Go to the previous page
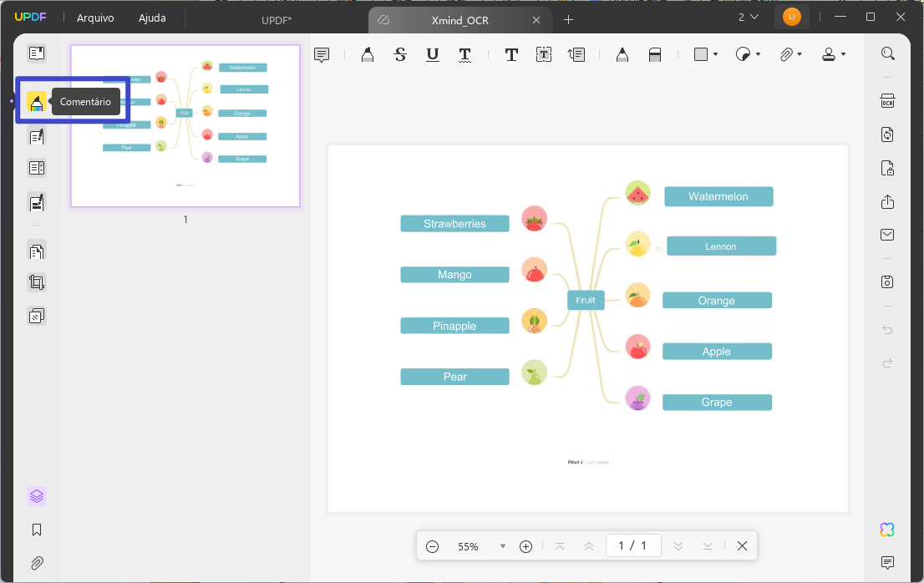Viewport: 924px width, 583px height. [x=589, y=546]
